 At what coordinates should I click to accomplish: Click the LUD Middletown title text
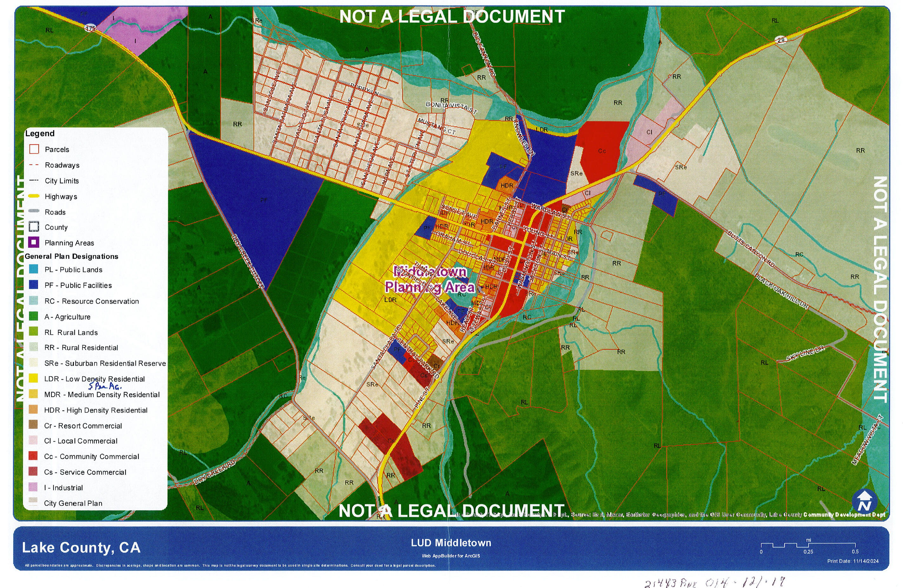tap(451, 543)
